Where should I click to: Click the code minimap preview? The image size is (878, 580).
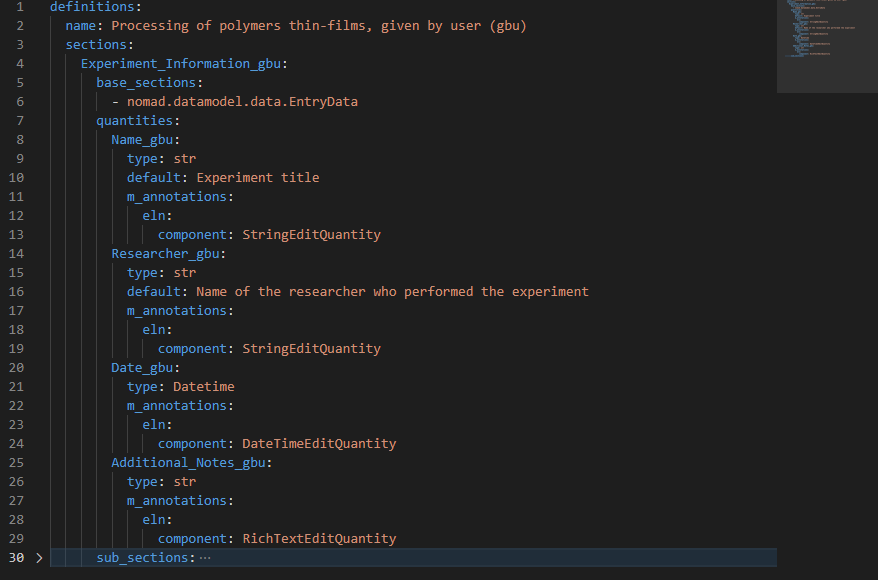(x=827, y=46)
